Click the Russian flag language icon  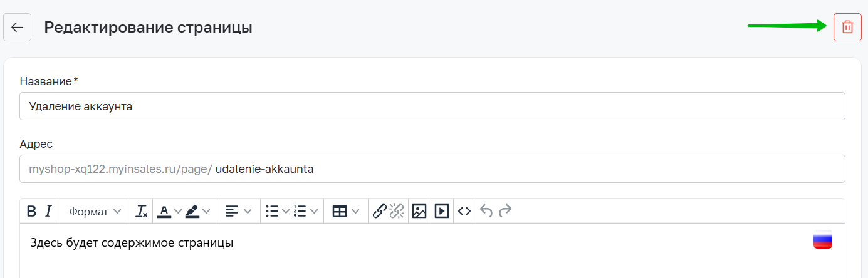(822, 240)
